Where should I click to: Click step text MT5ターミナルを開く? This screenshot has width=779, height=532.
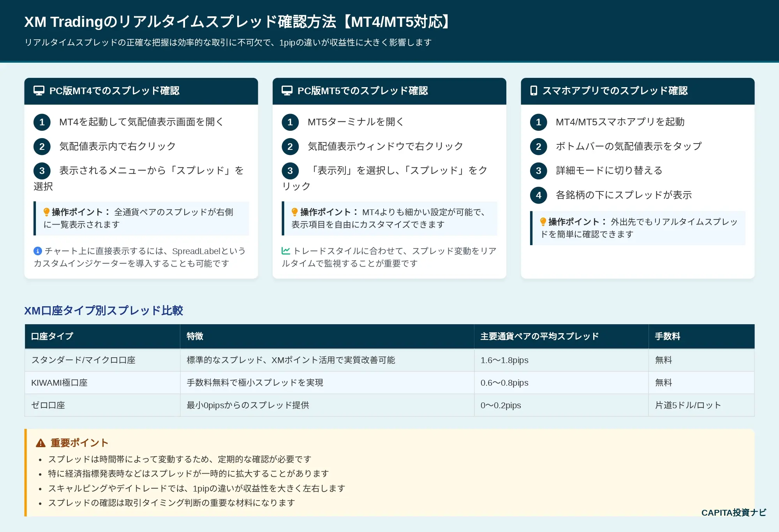tap(356, 122)
